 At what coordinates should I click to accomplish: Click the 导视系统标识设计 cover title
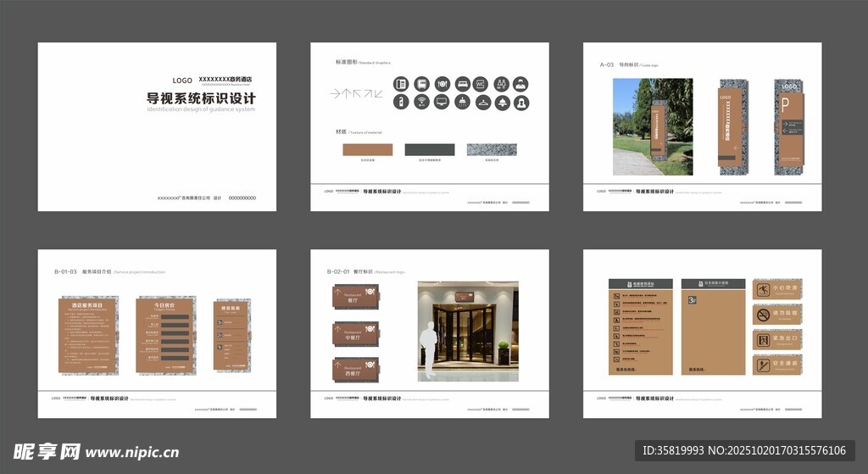point(201,98)
